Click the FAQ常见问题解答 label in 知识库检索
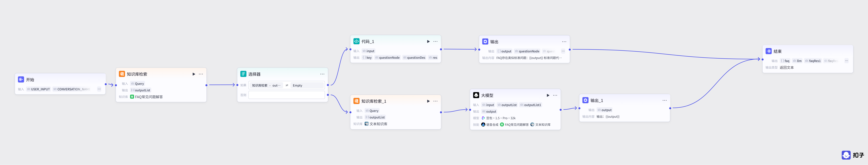This screenshot has height=165, width=868. pyautogui.click(x=149, y=97)
